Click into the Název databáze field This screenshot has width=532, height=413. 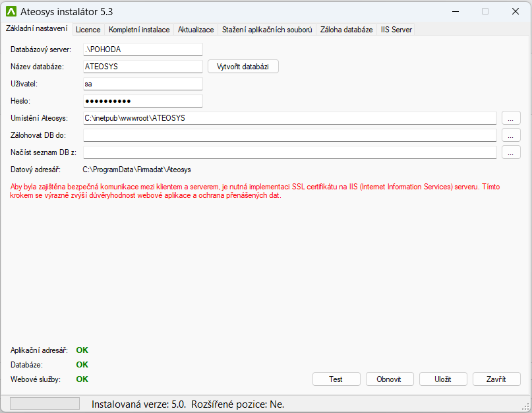pyautogui.click(x=142, y=67)
